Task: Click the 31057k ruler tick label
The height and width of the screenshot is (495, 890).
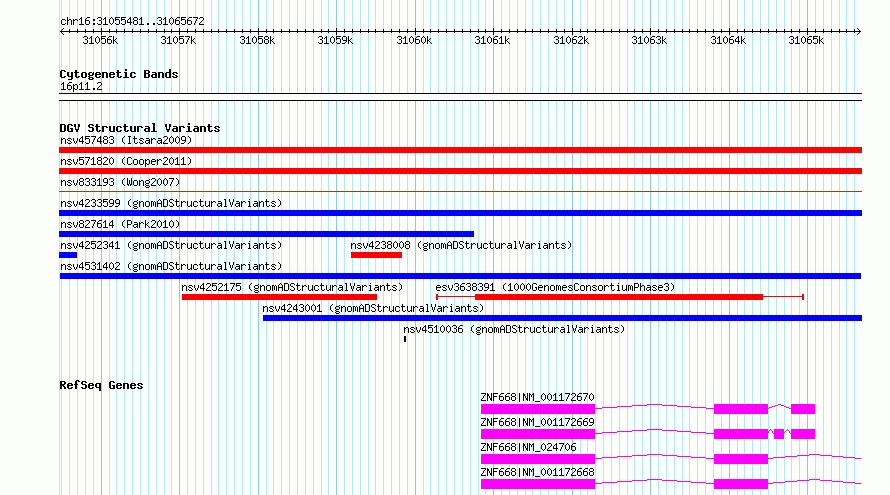Action: (178, 41)
